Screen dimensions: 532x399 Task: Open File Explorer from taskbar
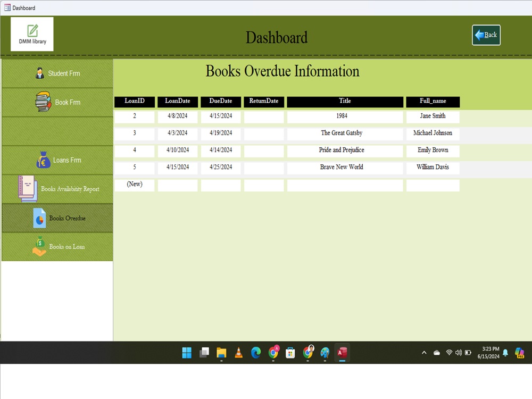(221, 353)
